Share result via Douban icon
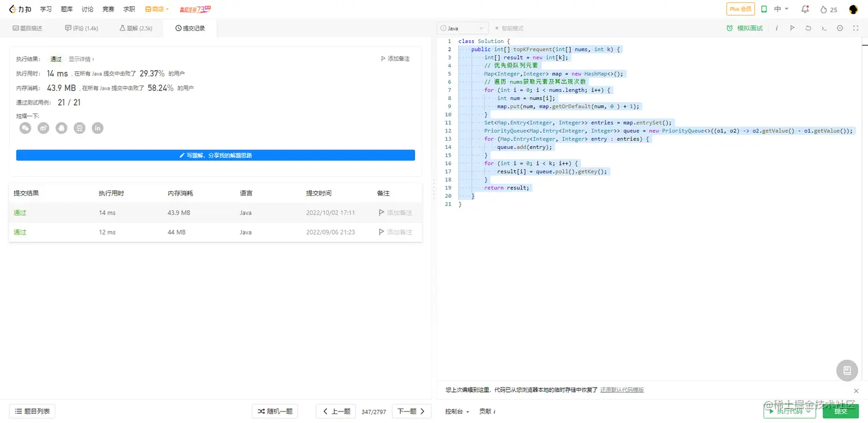The image size is (868, 423). pos(80,128)
